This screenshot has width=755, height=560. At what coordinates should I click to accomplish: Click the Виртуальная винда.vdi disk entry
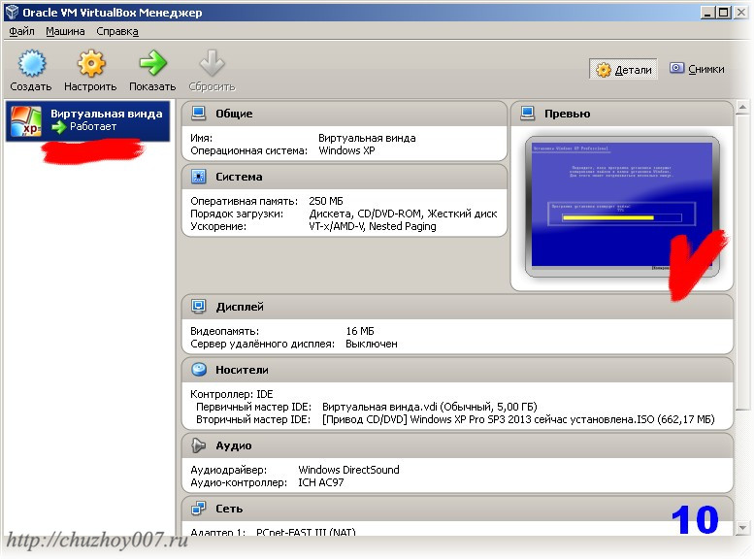pyautogui.click(x=430, y=407)
